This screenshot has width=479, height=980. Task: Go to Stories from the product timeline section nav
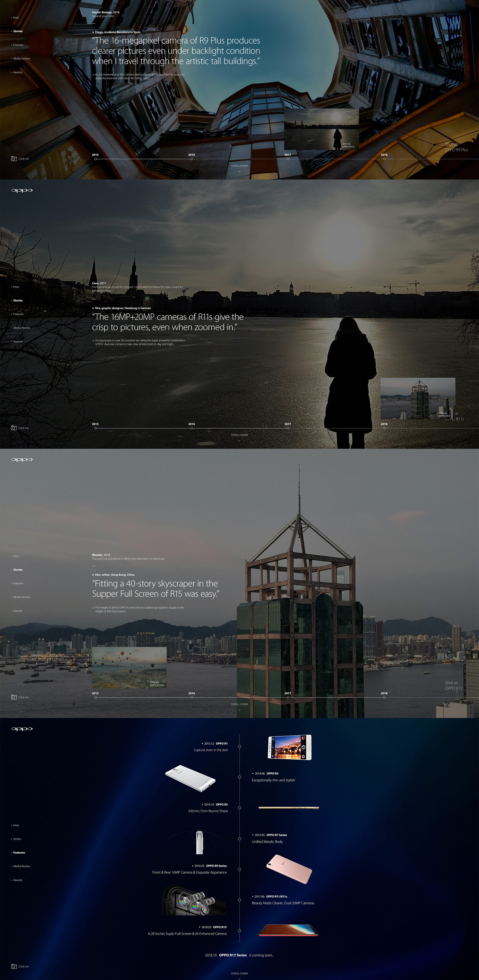coord(17,839)
